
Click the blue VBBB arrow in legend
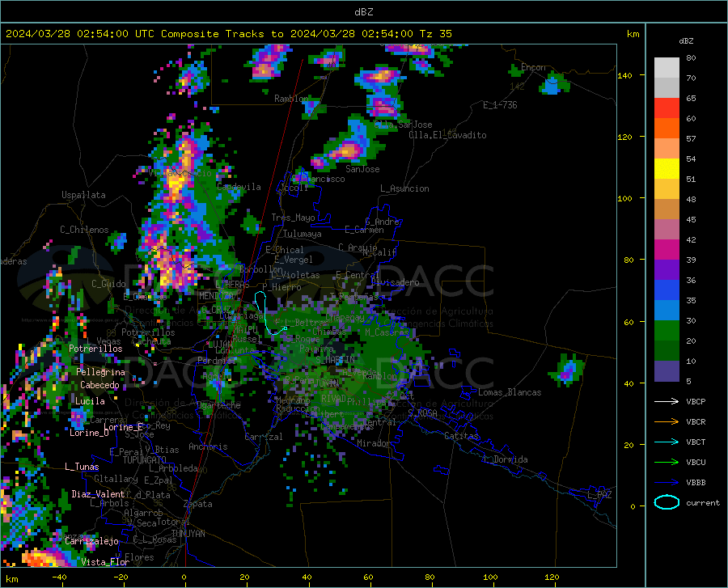pyautogui.click(x=667, y=482)
